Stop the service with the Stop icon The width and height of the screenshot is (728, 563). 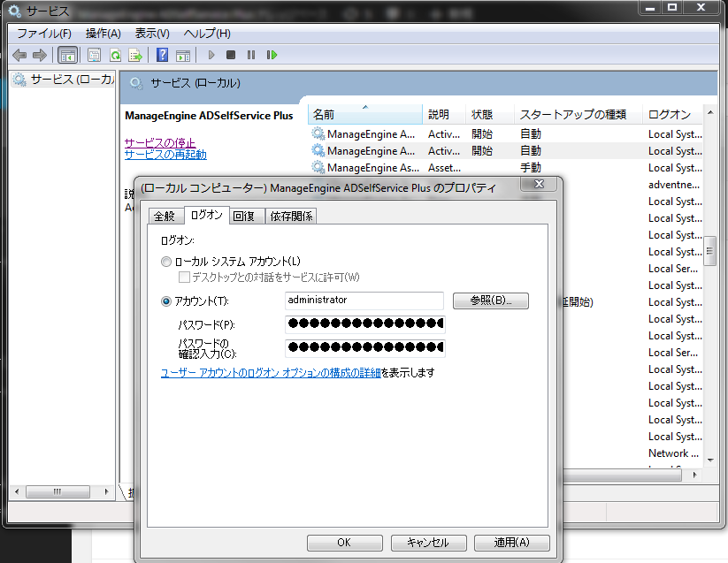(x=231, y=55)
